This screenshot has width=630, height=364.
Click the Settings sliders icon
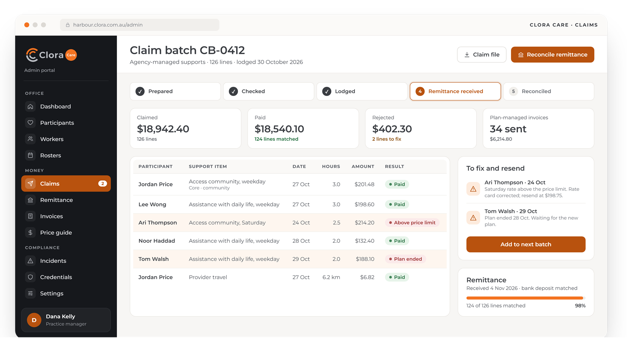pos(30,293)
